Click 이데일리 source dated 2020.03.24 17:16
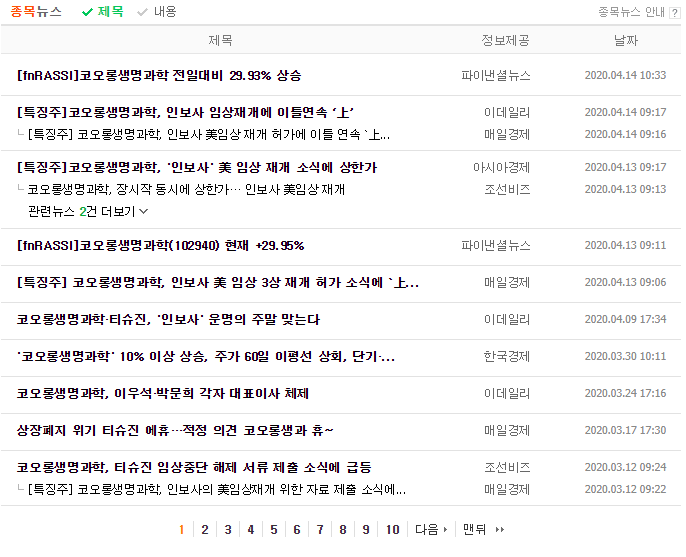The height and width of the screenshot is (557, 686). 507,393
